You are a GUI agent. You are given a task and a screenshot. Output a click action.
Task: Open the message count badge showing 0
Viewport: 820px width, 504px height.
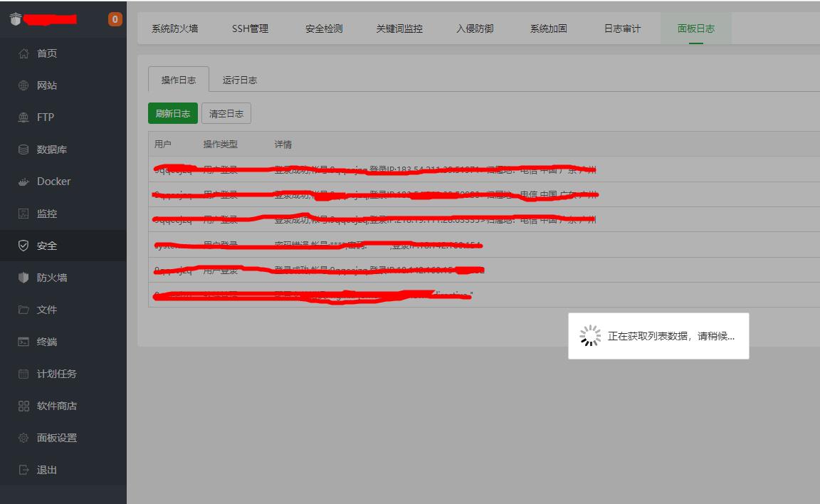[114, 20]
